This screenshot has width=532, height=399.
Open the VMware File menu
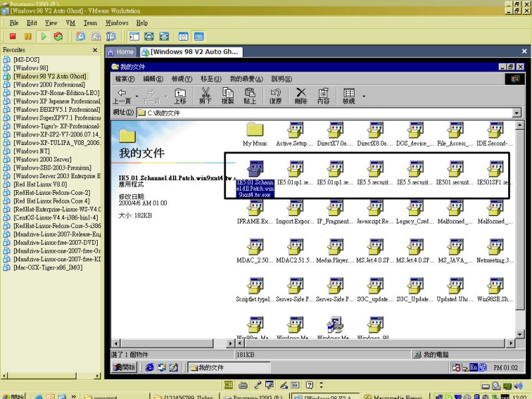coord(14,23)
